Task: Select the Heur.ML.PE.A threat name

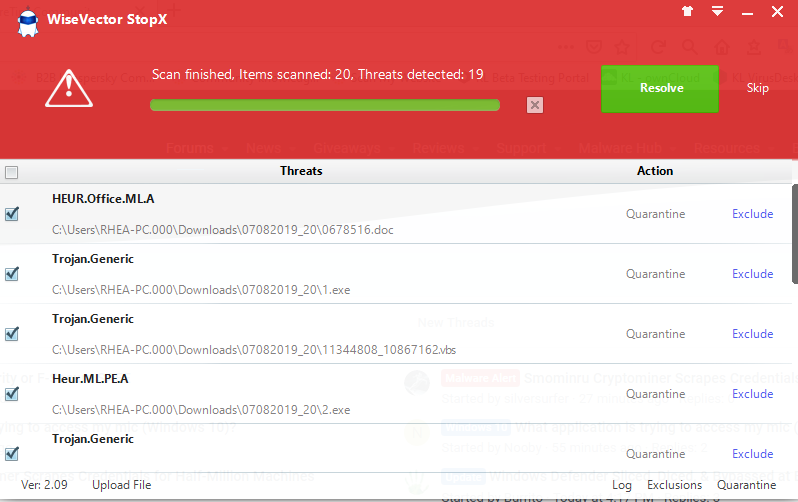Action: pos(90,379)
